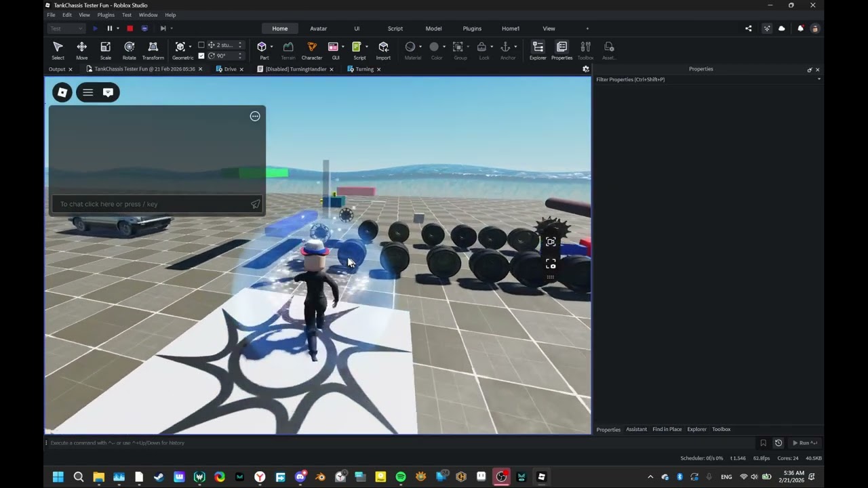Image resolution: width=868 pixels, height=488 pixels.
Task: Click the blue Play button
Action: click(x=95, y=28)
